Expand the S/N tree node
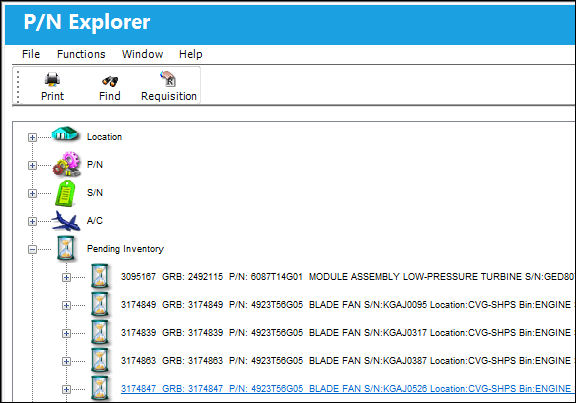The height and width of the screenshot is (403, 576). click(32, 193)
